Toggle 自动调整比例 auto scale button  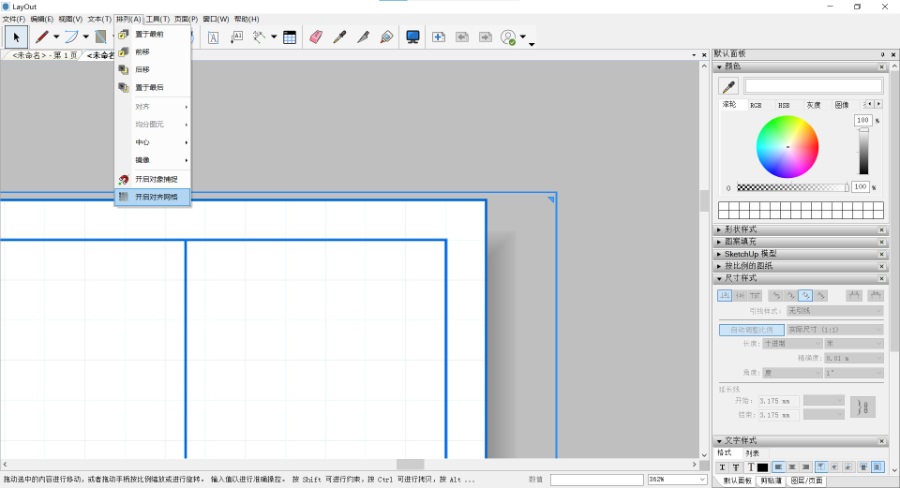[x=751, y=329]
